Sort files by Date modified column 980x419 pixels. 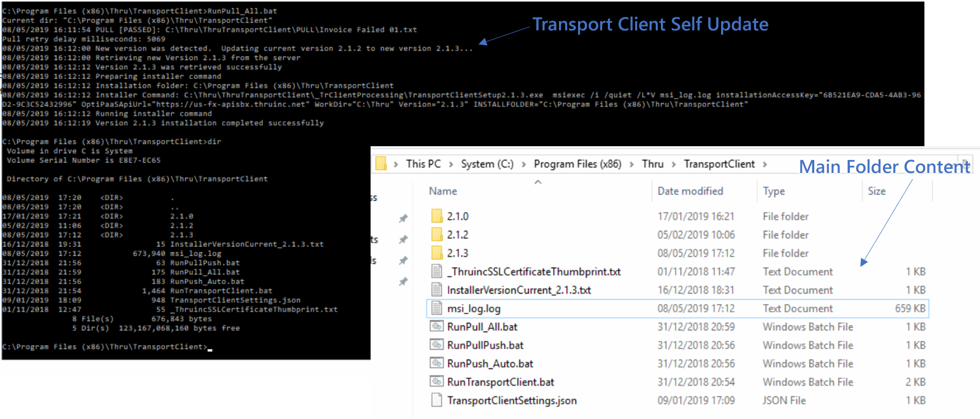pyautogui.click(x=690, y=191)
